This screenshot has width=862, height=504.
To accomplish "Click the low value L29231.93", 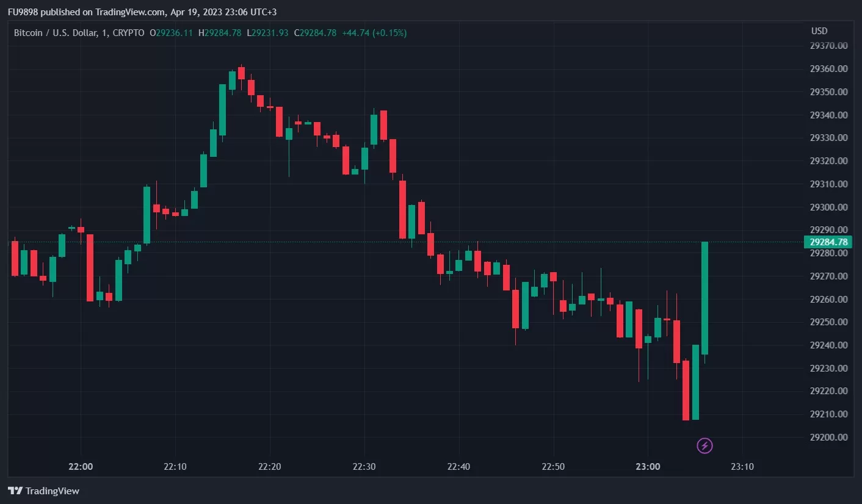I will (x=267, y=33).
